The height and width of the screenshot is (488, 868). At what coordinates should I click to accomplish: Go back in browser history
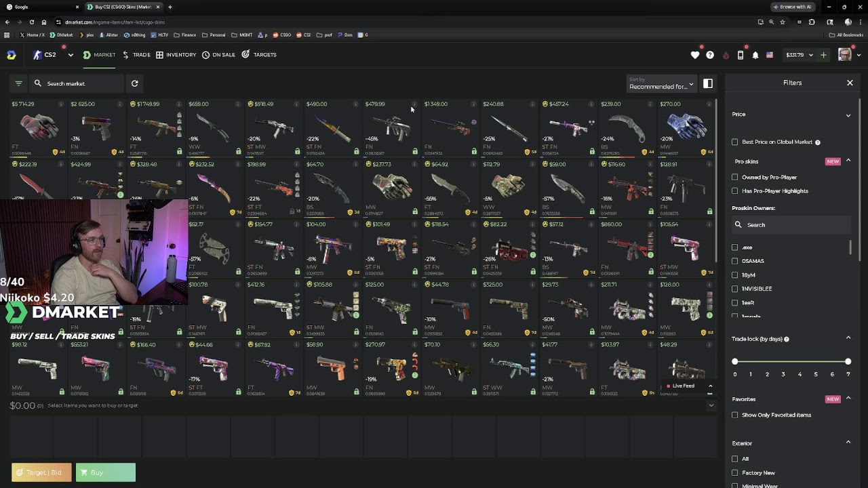coord(7,22)
